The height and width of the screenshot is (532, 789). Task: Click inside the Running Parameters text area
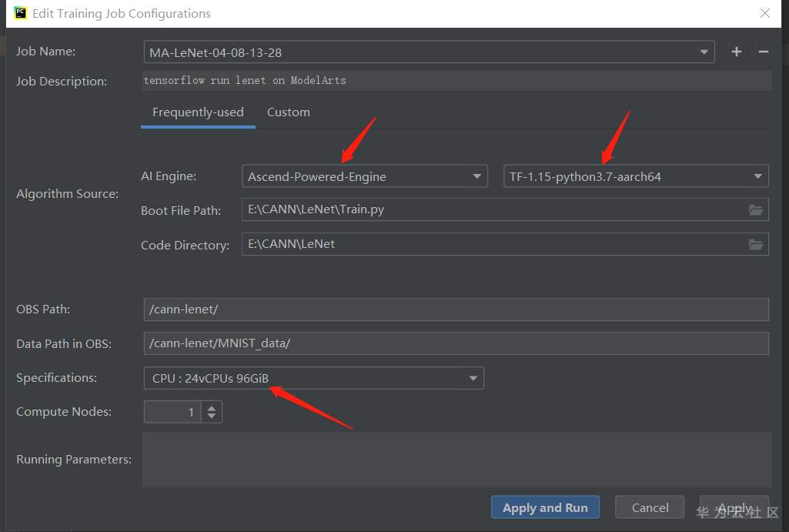click(x=456, y=459)
